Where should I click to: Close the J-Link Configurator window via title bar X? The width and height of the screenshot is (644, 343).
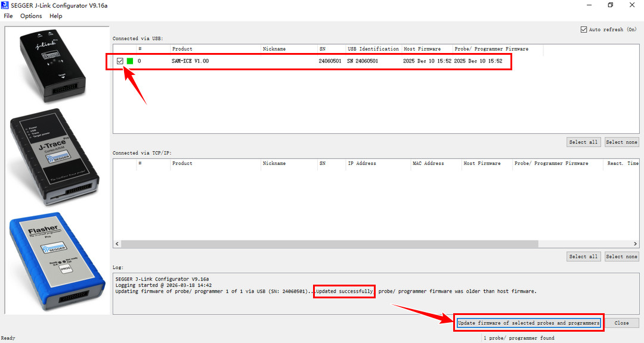click(x=632, y=5)
